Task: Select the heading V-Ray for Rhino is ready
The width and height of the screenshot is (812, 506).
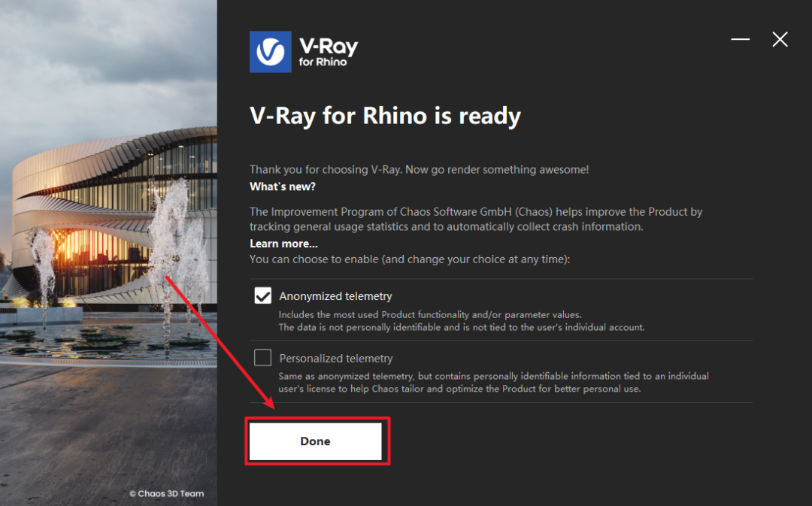Action: [385, 116]
